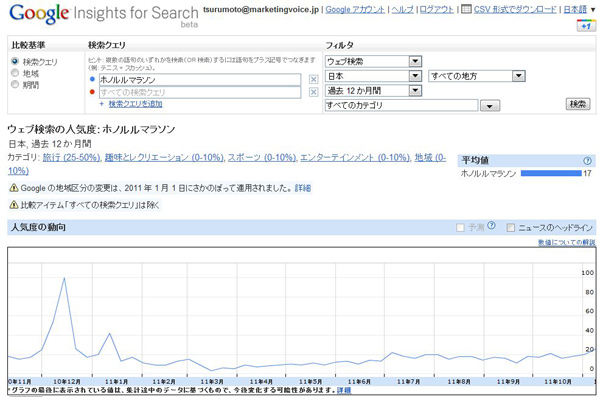Click 詳細 link below the graph
The height and width of the screenshot is (397, 600).
tap(344, 390)
